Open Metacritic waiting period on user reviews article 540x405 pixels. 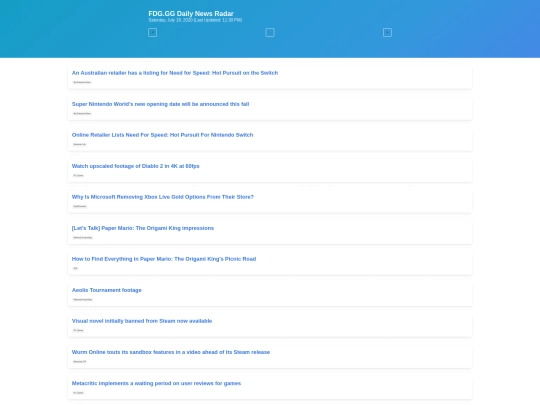click(156, 383)
